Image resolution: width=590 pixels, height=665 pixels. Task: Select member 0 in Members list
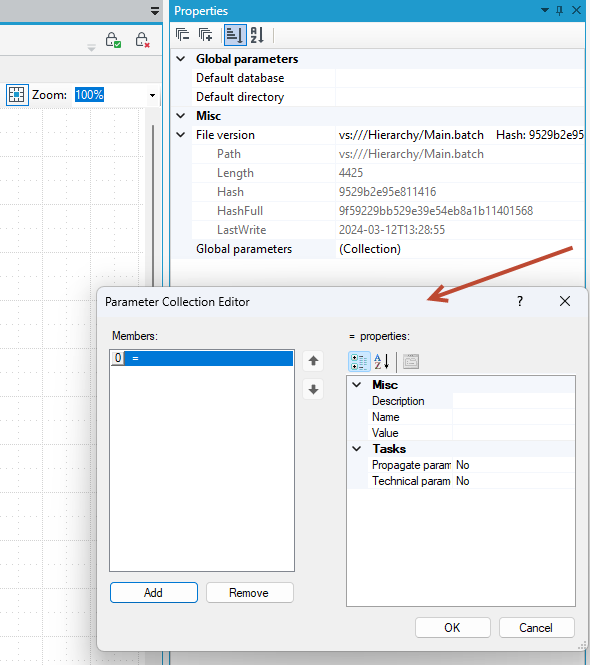(x=202, y=358)
